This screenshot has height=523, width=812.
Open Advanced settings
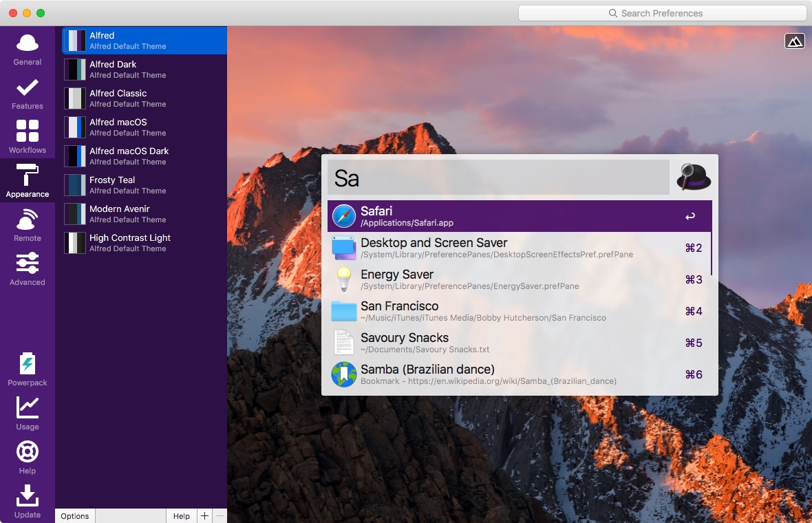click(x=28, y=270)
